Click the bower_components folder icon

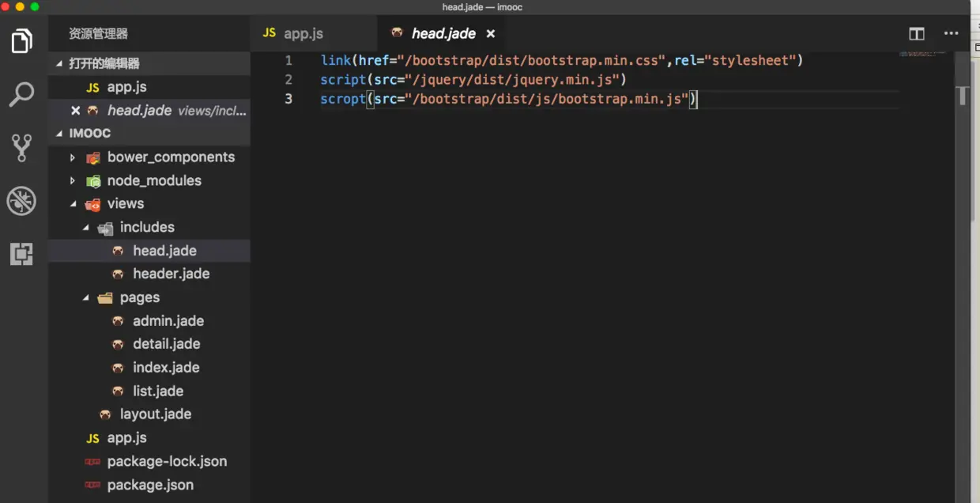pyautogui.click(x=93, y=157)
